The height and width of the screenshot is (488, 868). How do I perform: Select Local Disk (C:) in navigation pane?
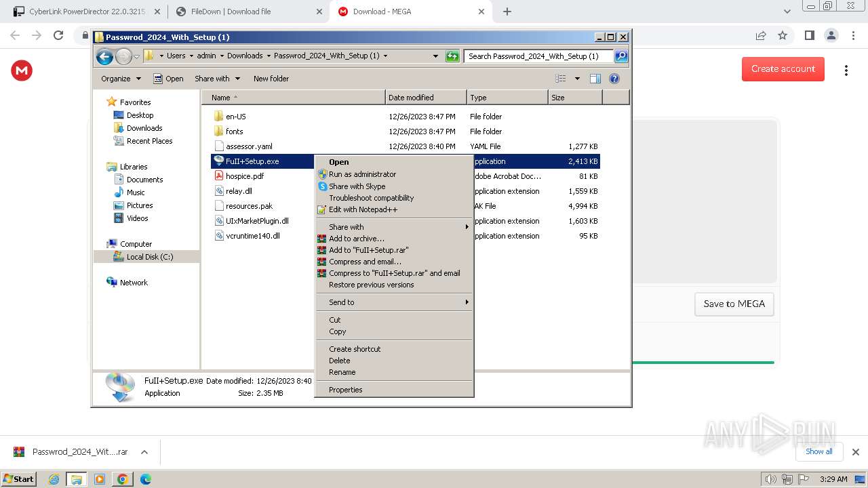tap(150, 257)
